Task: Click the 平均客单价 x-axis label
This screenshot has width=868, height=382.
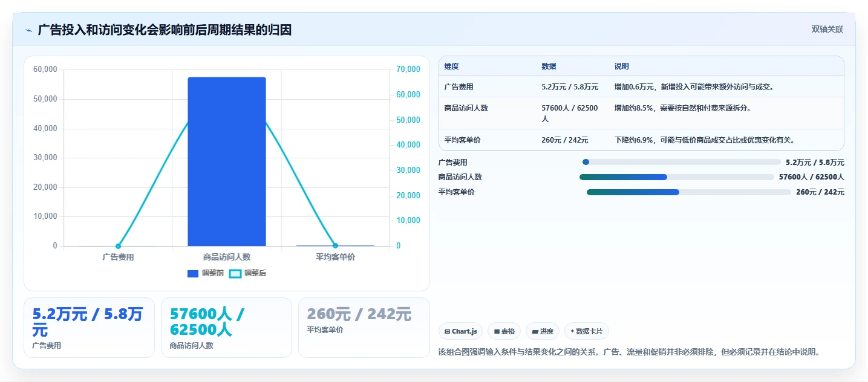Action: [x=335, y=257]
